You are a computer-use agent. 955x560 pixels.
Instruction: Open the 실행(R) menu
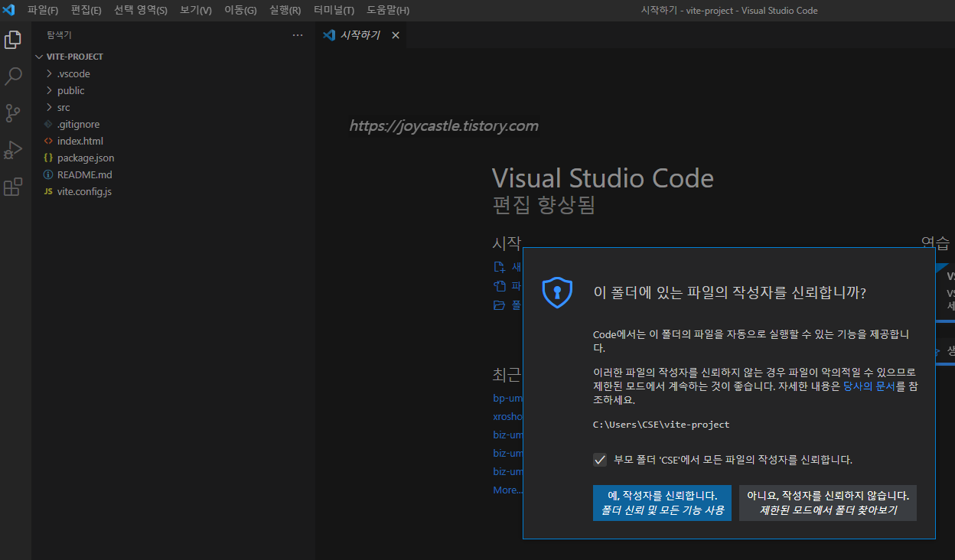pyautogui.click(x=285, y=10)
